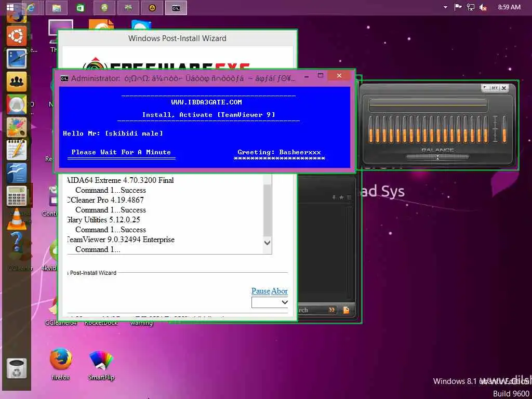This screenshot has width=532, height=399.
Task: Click the orange double-arrow search button
Action: click(x=331, y=310)
